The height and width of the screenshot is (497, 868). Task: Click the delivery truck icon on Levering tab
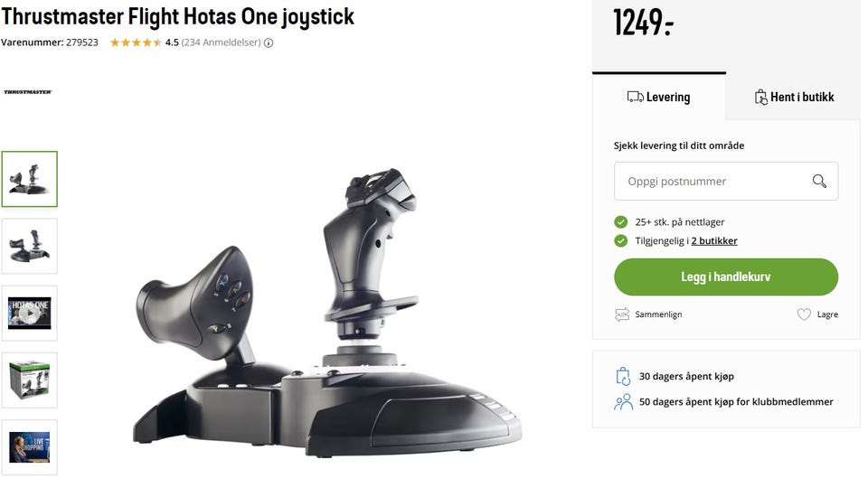(x=635, y=97)
